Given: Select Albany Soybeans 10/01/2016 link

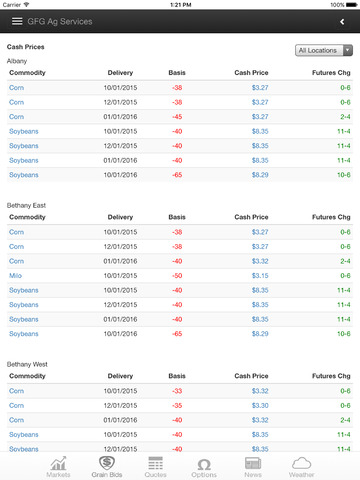Looking at the screenshot, I should 24,175.
